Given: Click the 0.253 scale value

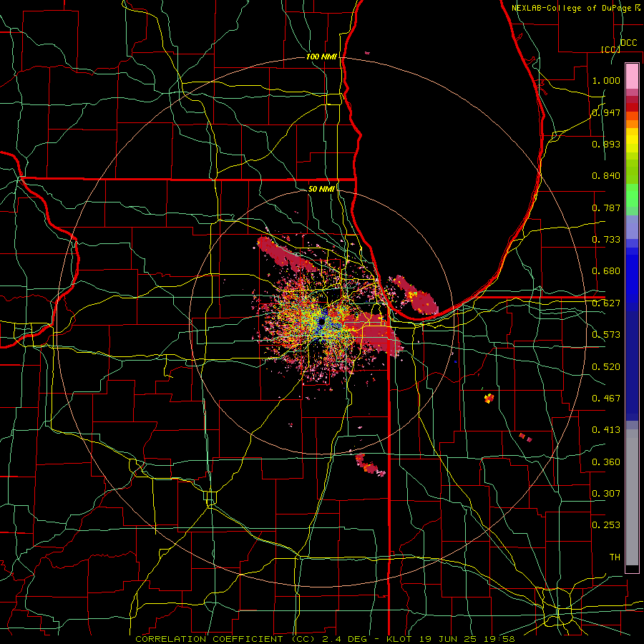Looking at the screenshot, I should point(606,525).
